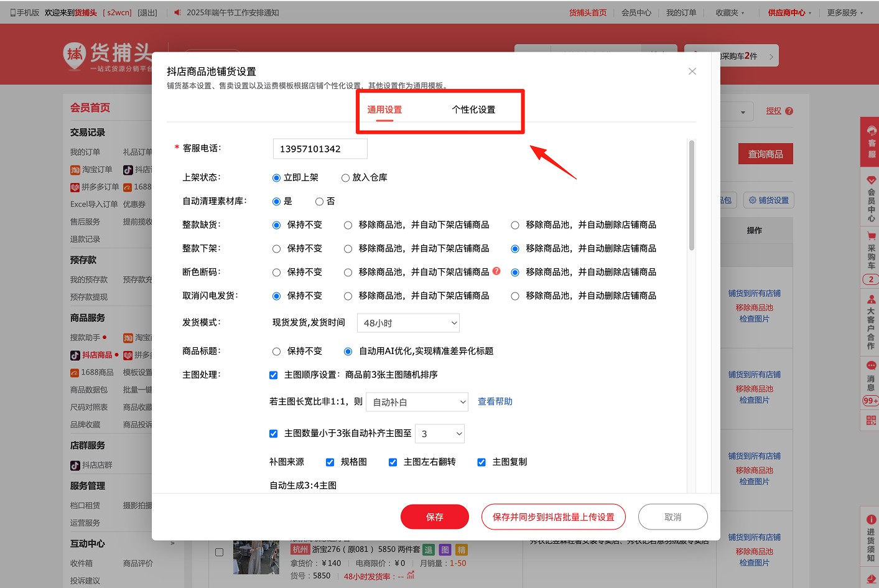The width and height of the screenshot is (879, 588).
Task: Open 采购车 cart icon on right toolbar
Action: coord(872,236)
